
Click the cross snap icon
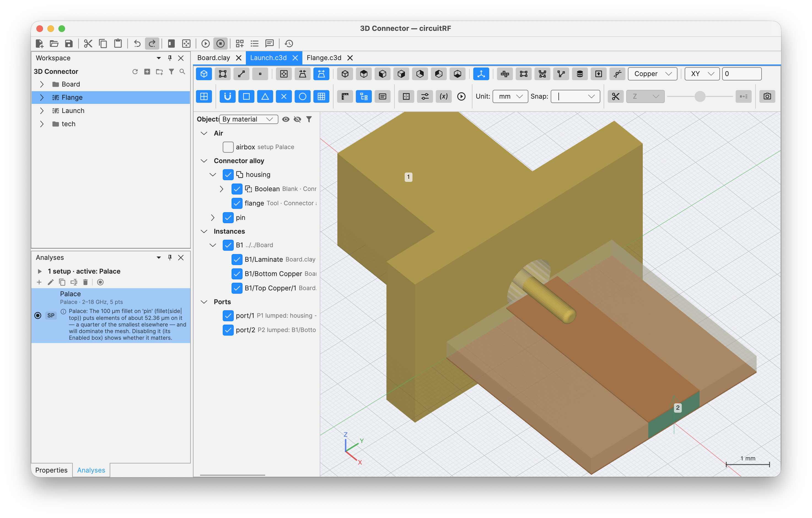[284, 96]
